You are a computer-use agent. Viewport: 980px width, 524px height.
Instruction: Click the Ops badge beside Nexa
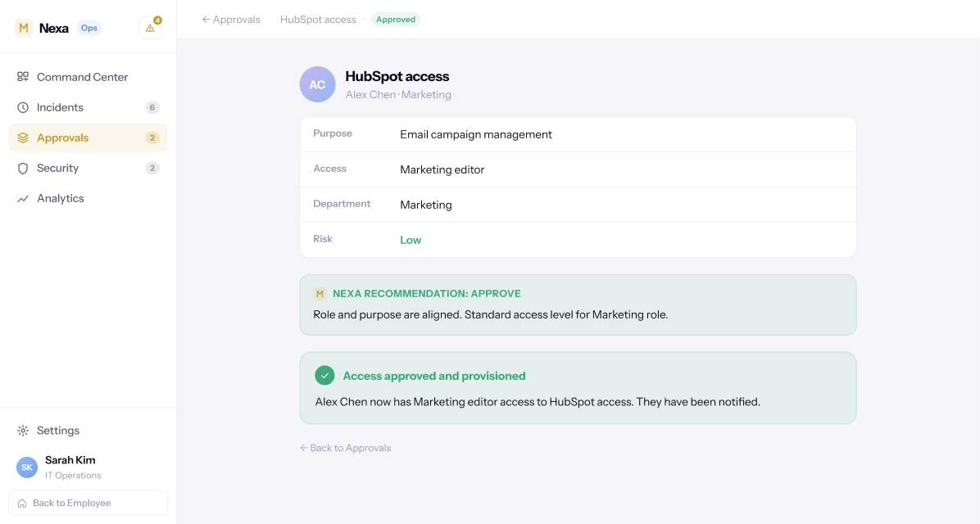pyautogui.click(x=88, y=28)
